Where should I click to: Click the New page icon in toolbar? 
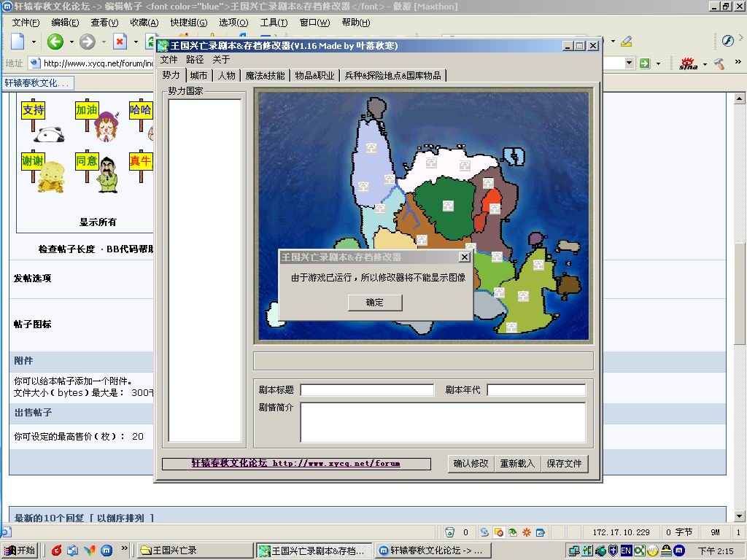tap(18, 42)
